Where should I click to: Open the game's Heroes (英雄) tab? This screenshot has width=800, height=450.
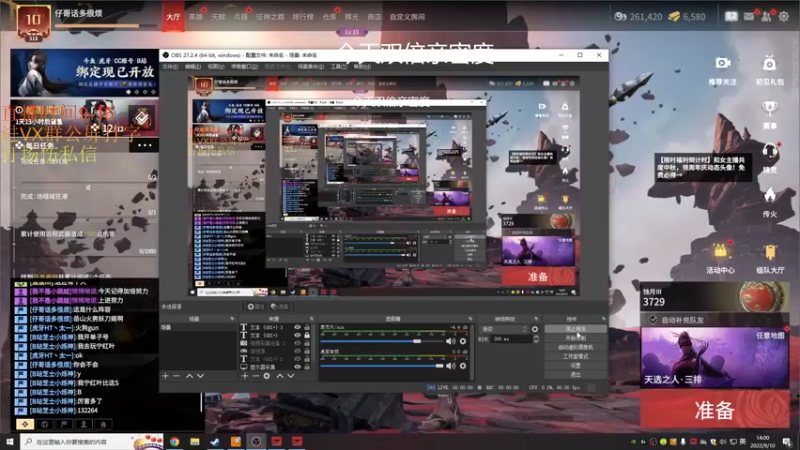195,17
